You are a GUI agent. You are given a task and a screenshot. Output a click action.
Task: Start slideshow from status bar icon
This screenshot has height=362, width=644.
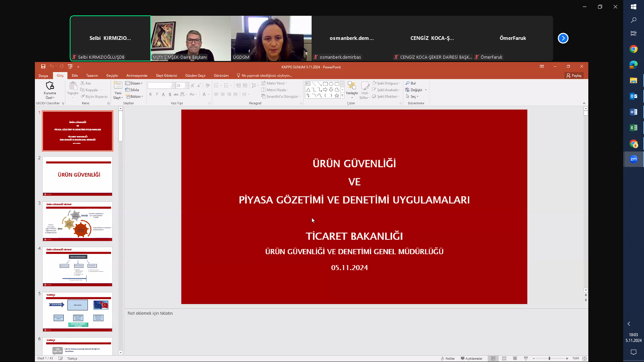[x=526, y=358]
